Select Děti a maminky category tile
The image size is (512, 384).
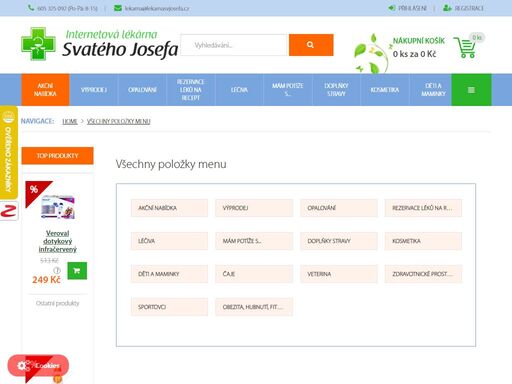(x=169, y=274)
